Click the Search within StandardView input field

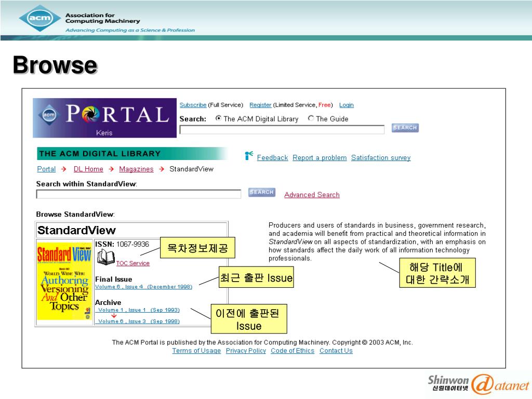tap(138, 194)
